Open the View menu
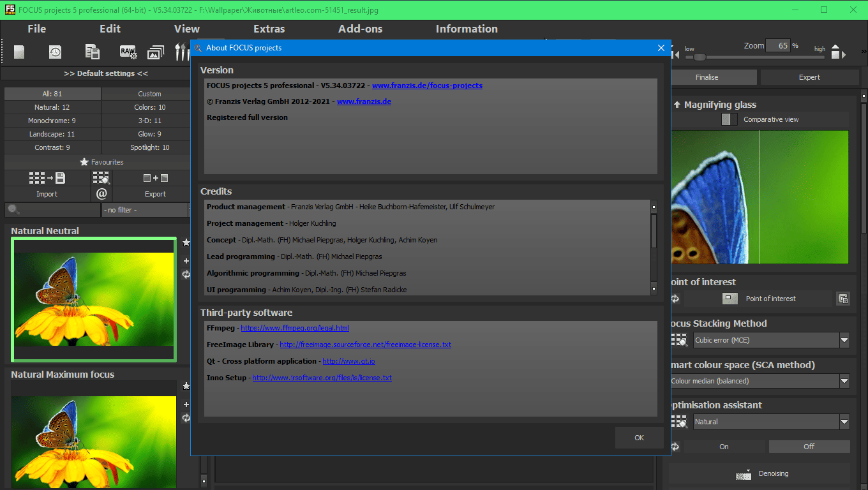 click(187, 29)
